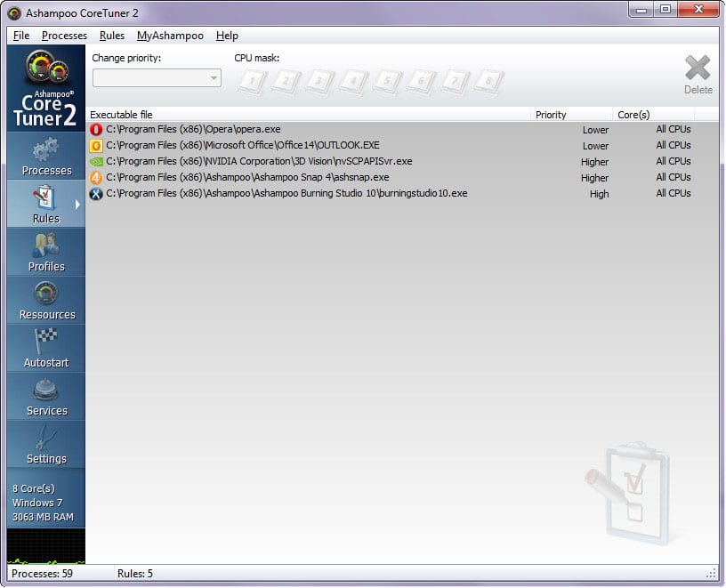Toggle CPU mask core 7
The height and width of the screenshot is (588, 726).
pos(456,82)
